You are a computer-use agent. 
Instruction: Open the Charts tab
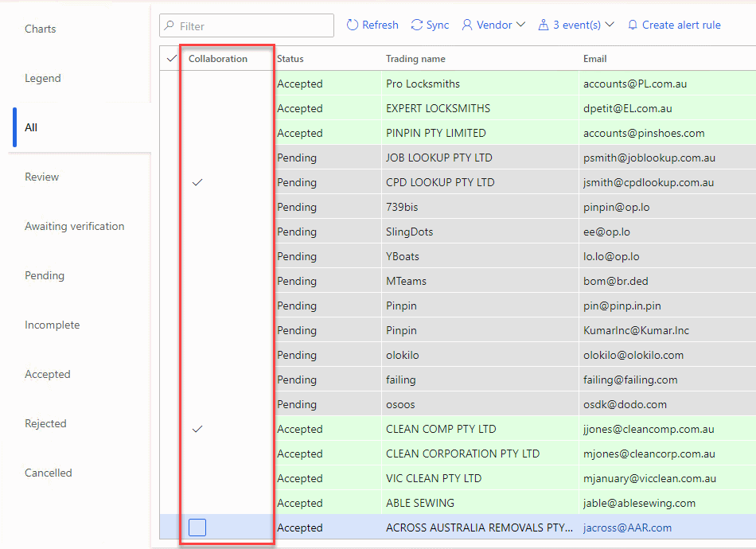coord(41,29)
